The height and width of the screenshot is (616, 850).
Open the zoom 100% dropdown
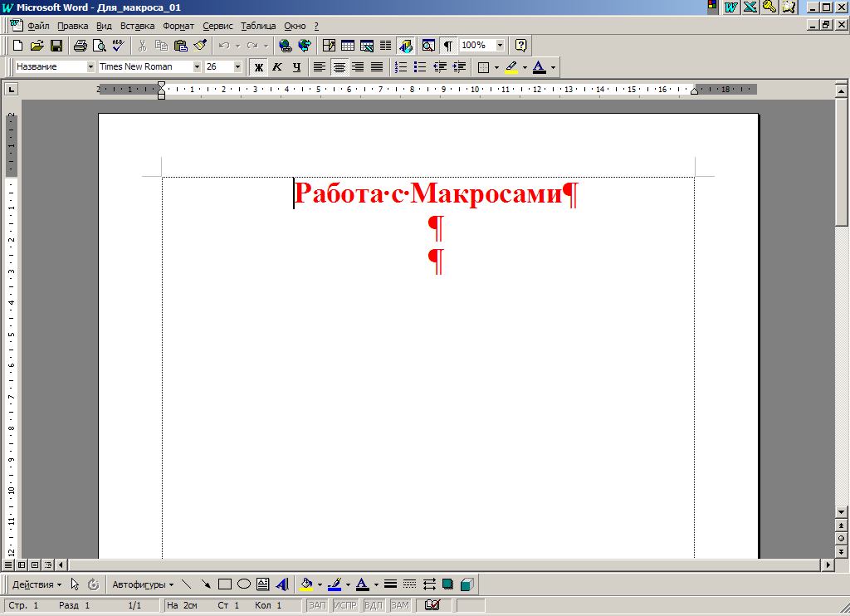pos(500,46)
